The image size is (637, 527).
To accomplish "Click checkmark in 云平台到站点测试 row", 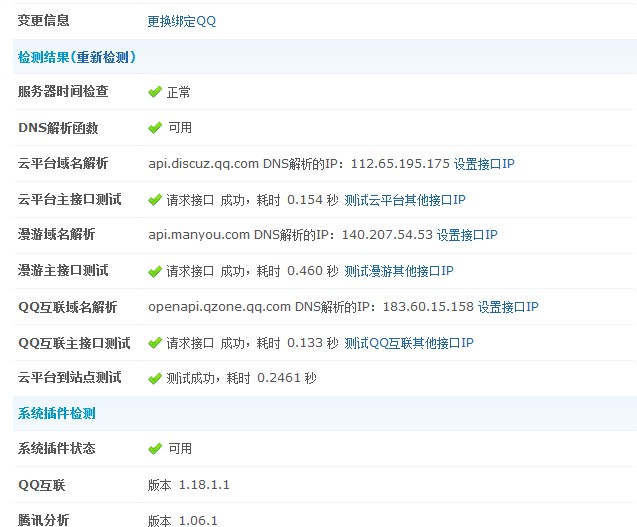I will pos(155,379).
